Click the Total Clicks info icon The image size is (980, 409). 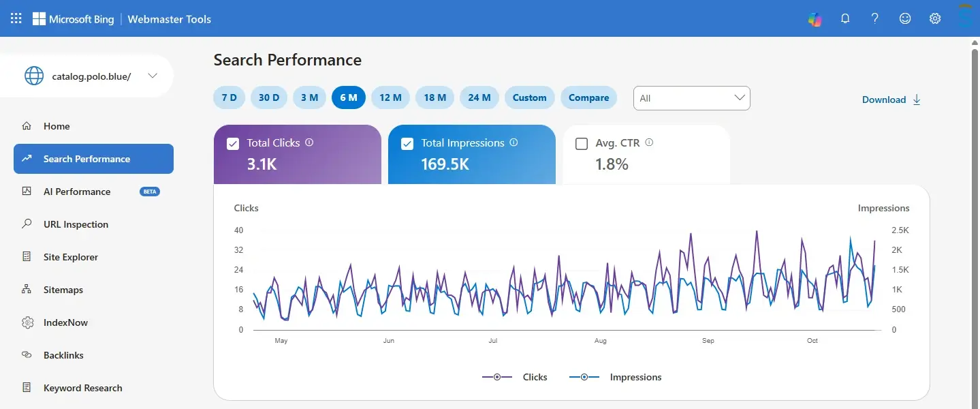[309, 142]
